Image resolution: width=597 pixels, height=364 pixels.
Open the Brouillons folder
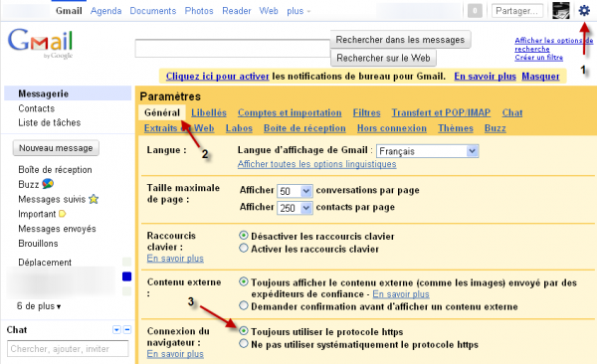point(38,244)
